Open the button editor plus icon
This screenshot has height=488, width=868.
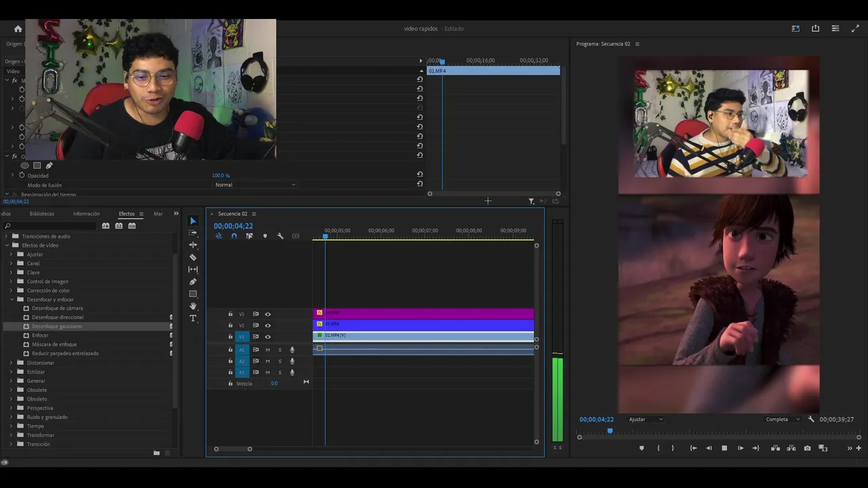pos(859,448)
